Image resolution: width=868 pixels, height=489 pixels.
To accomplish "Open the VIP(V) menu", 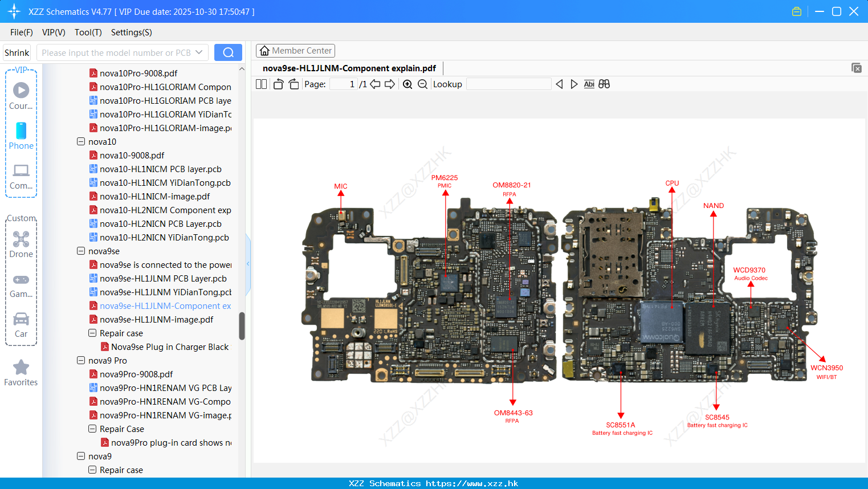I will (54, 32).
